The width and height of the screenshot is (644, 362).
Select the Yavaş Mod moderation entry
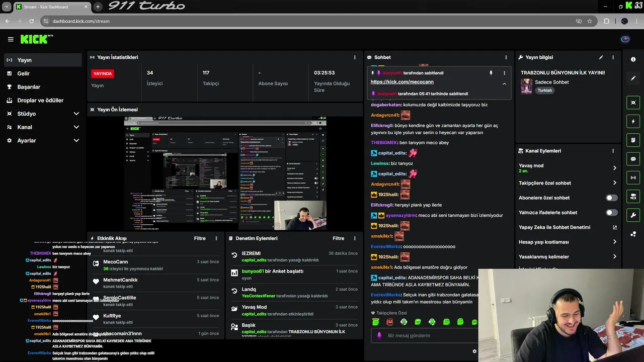[294, 310]
